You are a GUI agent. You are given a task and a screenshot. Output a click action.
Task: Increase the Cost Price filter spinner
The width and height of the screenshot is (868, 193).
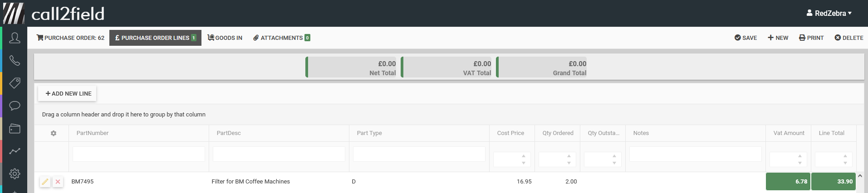click(x=524, y=156)
